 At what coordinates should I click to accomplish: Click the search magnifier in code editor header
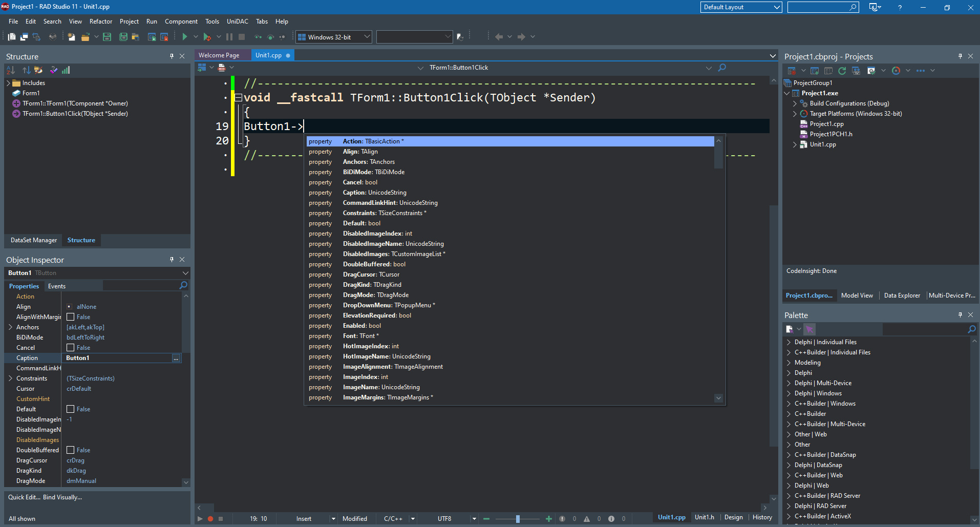tap(722, 68)
